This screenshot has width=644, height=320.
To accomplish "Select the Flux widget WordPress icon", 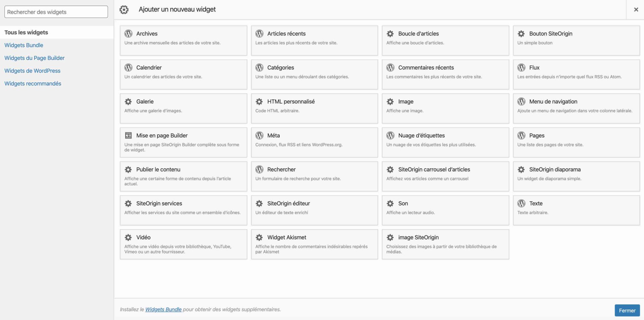I will [x=521, y=67].
